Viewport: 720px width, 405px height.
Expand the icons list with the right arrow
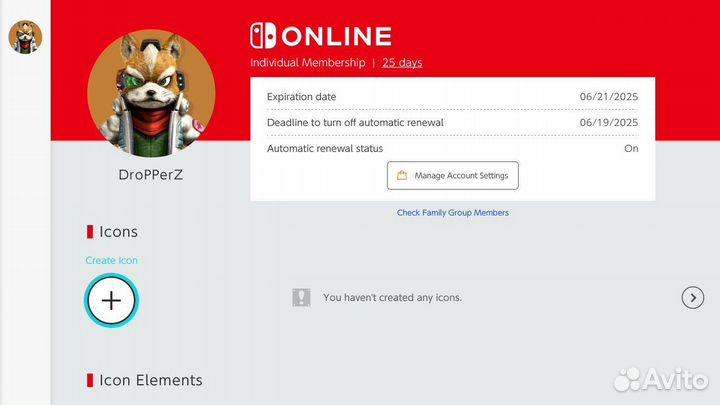(692, 297)
